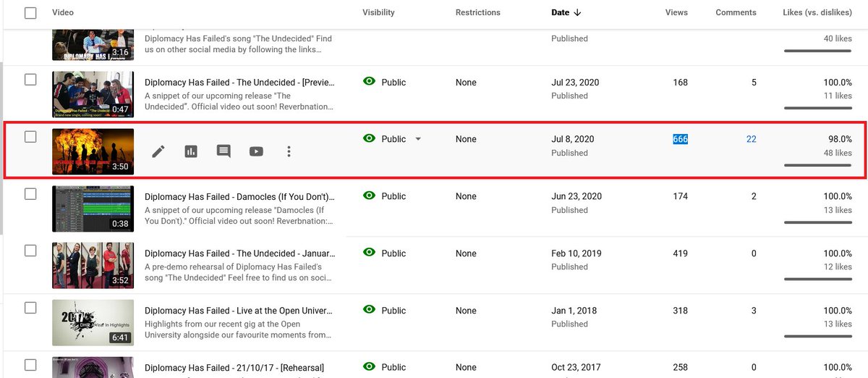Click the 168 views value
Screen dimensions: 868x378
(680, 83)
